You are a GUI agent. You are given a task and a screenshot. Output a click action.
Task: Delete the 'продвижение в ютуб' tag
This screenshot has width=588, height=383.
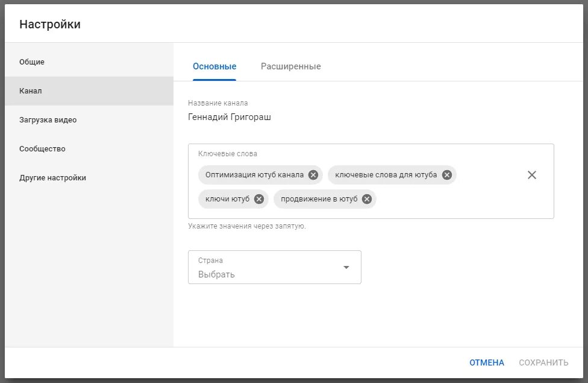(x=367, y=199)
